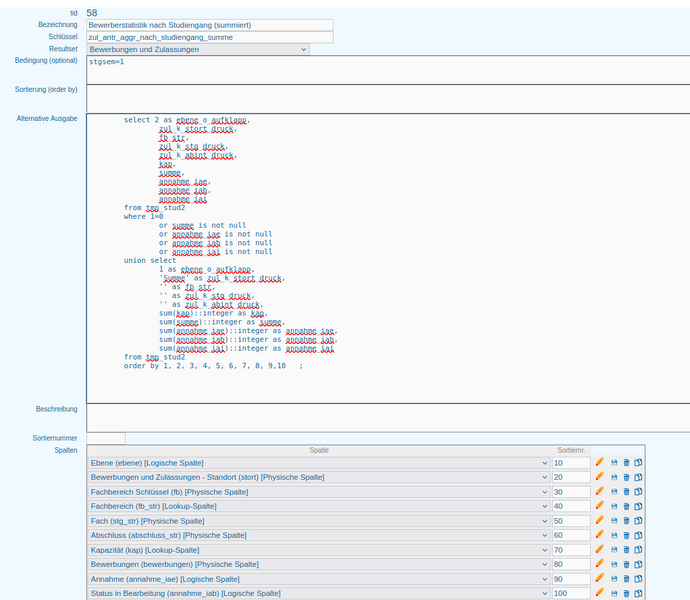Image resolution: width=690 pixels, height=600 pixels.
Task: Open the 'Status in Bearbeitung (annahme_iab)' dropdown
Action: (319, 593)
